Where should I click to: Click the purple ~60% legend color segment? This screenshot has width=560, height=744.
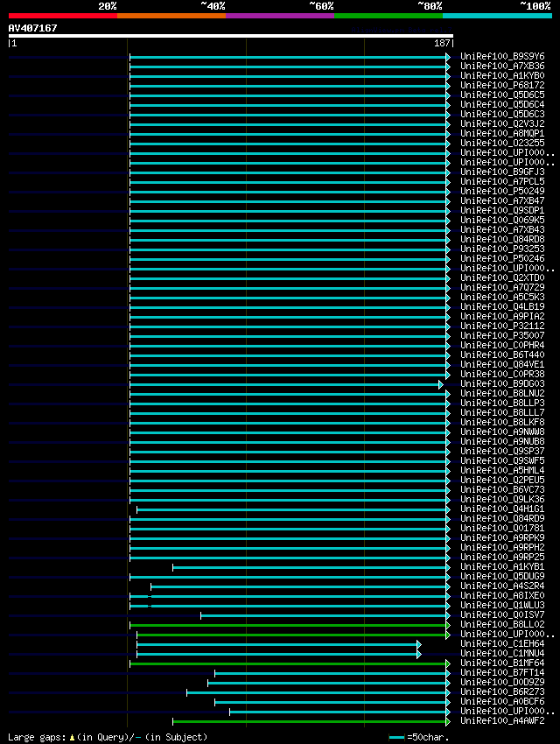[280, 16]
